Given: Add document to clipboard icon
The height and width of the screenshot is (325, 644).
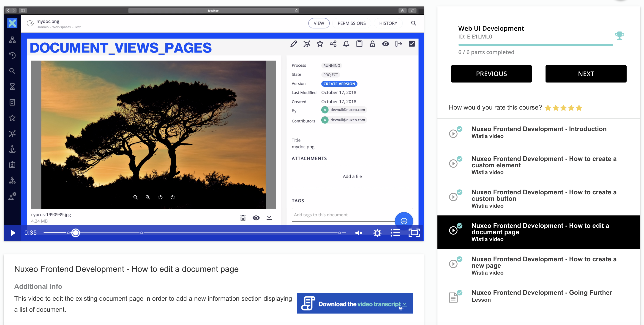Looking at the screenshot, I should 359,44.
